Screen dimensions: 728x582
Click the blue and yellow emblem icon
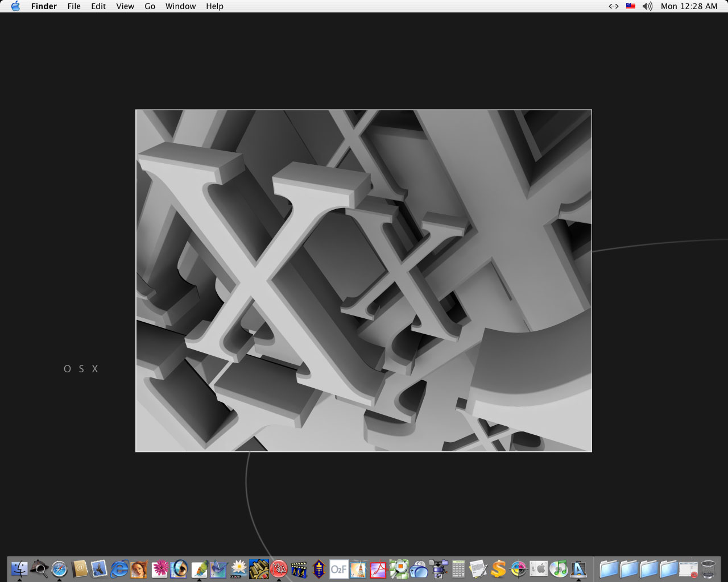pyautogui.click(x=318, y=568)
